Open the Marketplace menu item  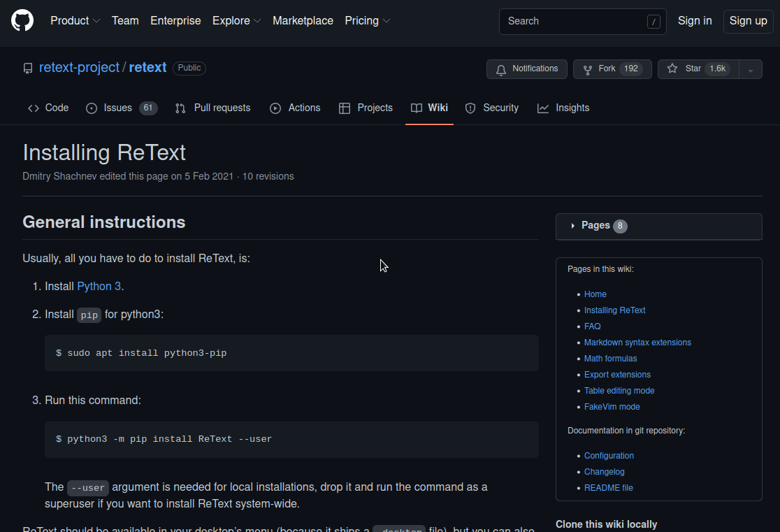[x=303, y=21]
